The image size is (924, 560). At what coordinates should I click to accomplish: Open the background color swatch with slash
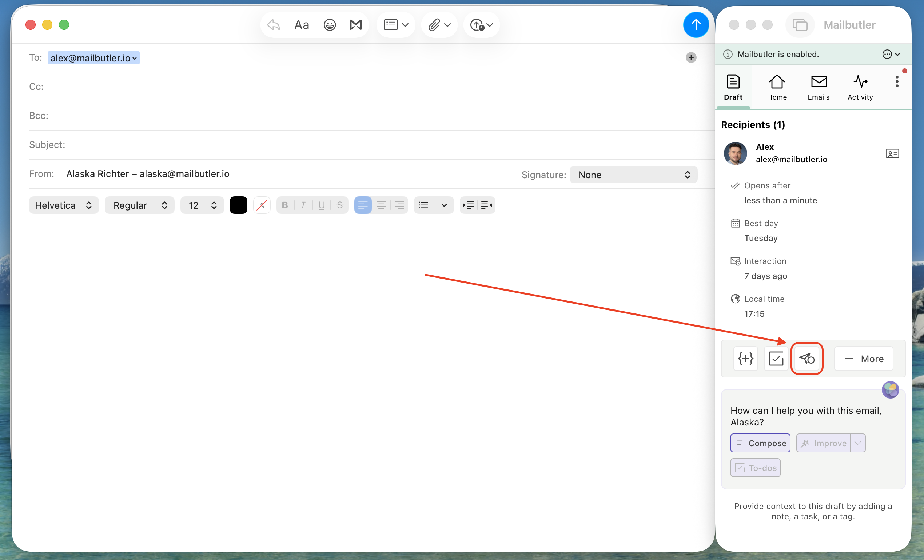click(x=262, y=205)
